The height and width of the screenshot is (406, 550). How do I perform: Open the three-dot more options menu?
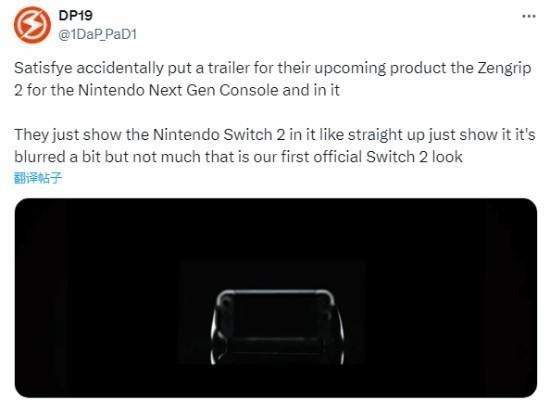tap(529, 16)
